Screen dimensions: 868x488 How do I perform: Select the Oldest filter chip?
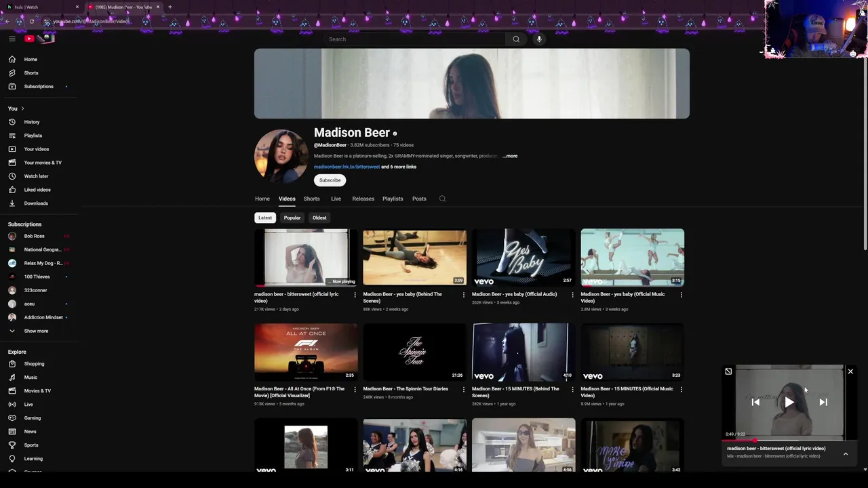point(319,218)
